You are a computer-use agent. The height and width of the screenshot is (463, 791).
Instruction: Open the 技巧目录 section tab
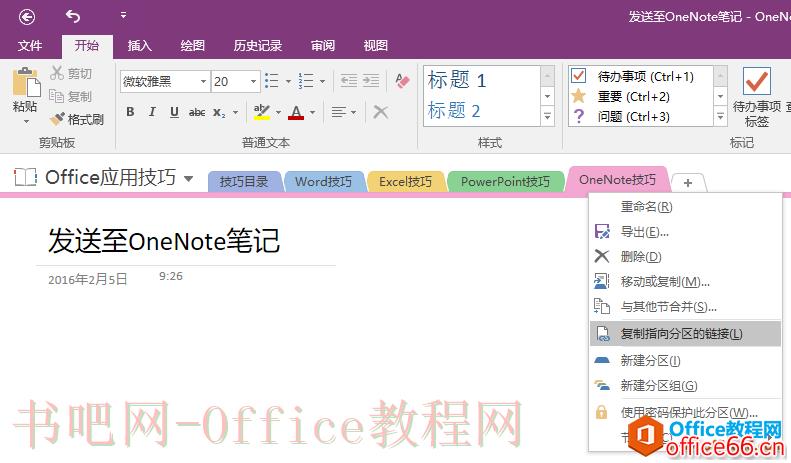point(244,182)
